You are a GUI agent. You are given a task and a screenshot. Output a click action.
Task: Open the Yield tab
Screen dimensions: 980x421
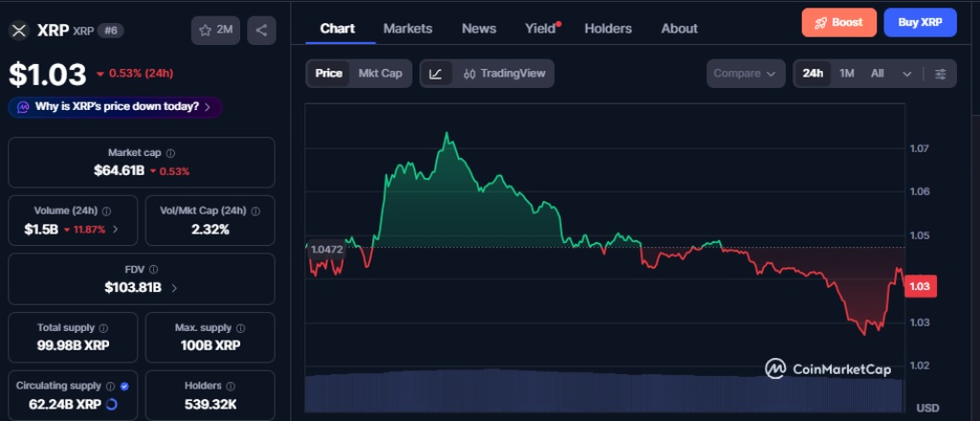pyautogui.click(x=542, y=29)
